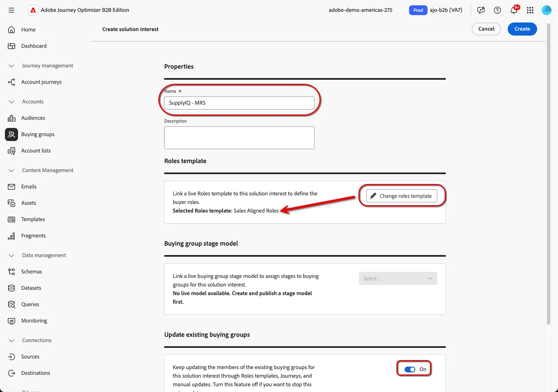558x392 pixels.
Task: Open the feedback chat icon in header
Action: point(481,10)
